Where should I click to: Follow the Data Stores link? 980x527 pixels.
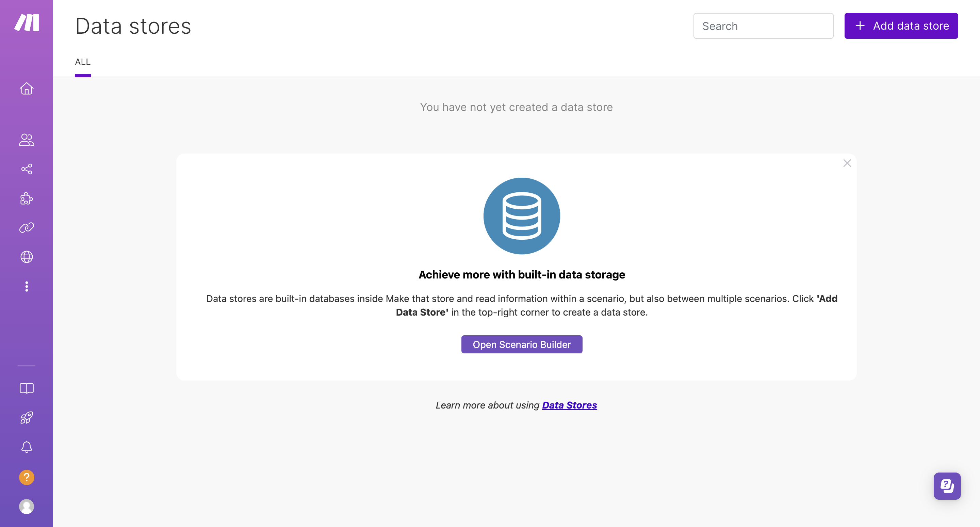coord(570,405)
